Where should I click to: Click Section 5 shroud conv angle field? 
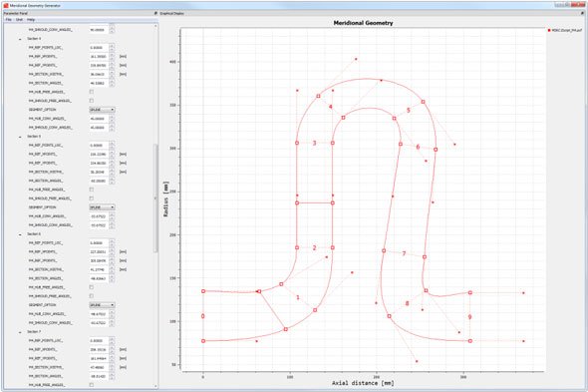(x=99, y=225)
